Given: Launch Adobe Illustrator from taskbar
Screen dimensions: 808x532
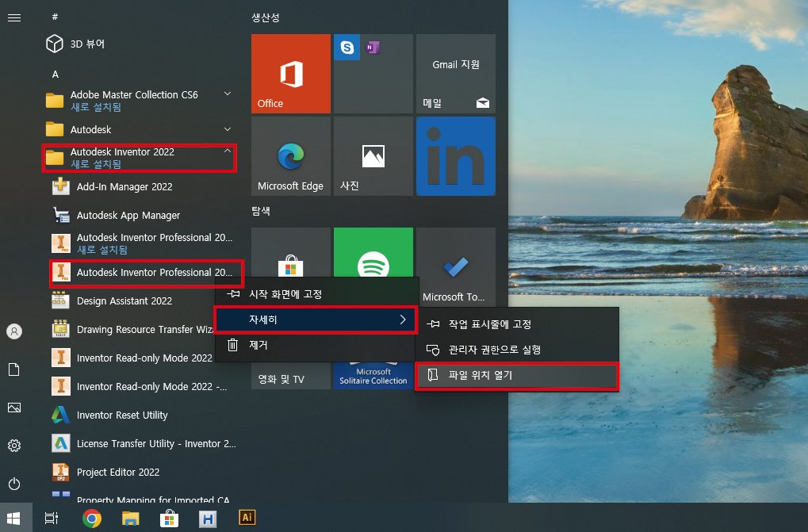Looking at the screenshot, I should 247,517.
